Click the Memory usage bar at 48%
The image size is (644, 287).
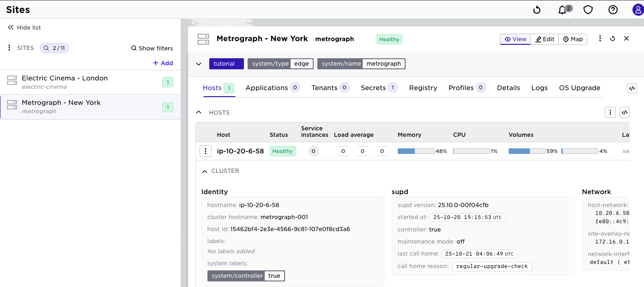pyautogui.click(x=416, y=151)
